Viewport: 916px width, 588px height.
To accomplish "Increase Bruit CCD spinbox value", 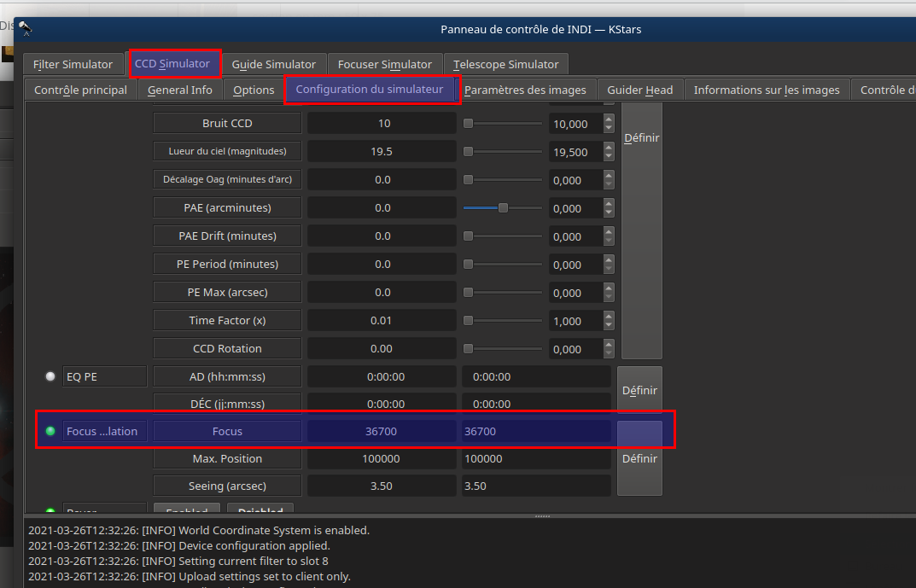I will point(609,119).
